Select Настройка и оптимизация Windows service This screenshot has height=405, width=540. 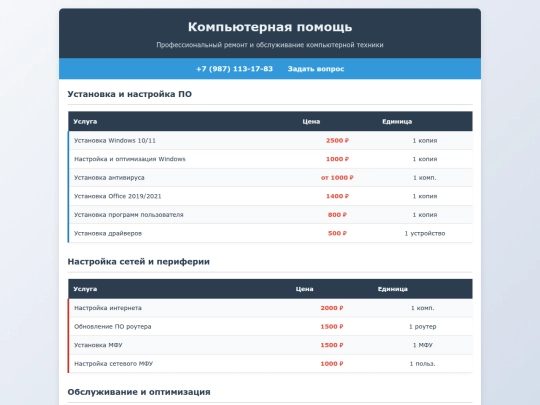(x=130, y=159)
